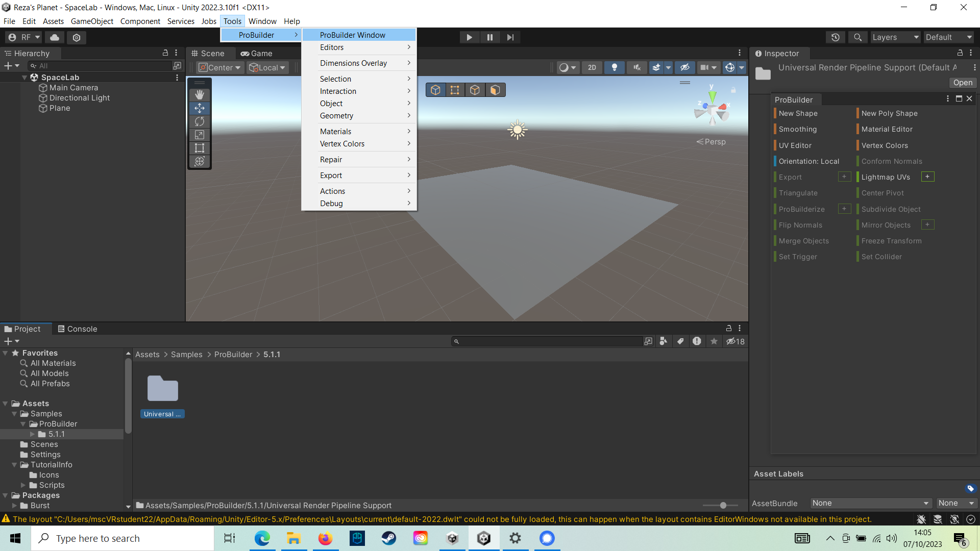
Task: Choose ProBuilder Window menu entry
Action: (x=352, y=35)
